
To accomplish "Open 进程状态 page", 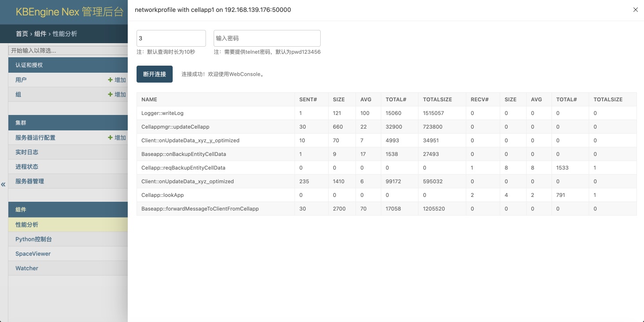I will point(27,167).
